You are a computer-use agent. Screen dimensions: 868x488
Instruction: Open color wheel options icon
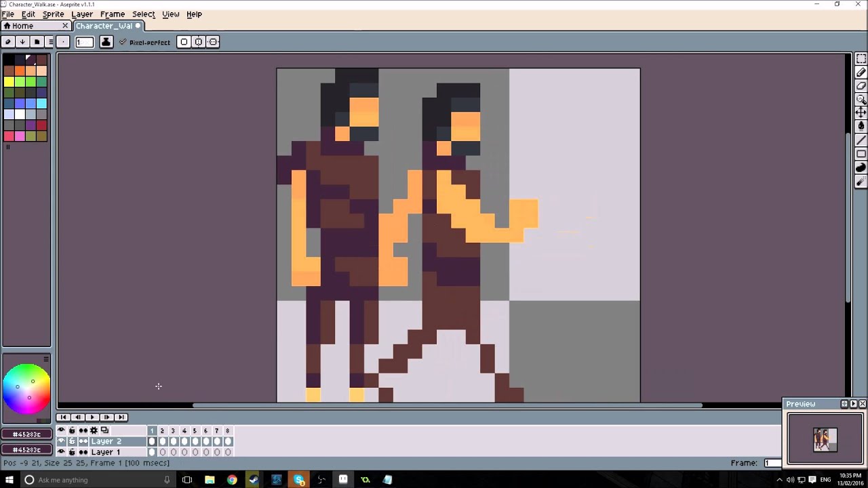[x=46, y=359]
